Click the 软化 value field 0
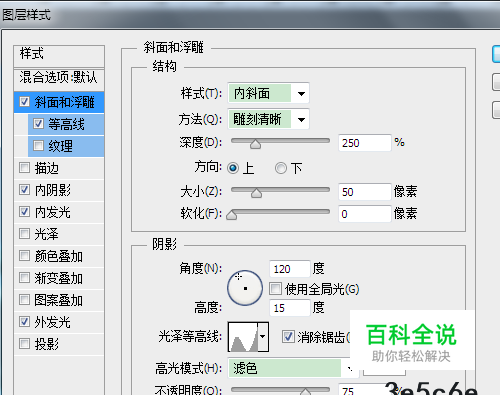 pos(364,214)
